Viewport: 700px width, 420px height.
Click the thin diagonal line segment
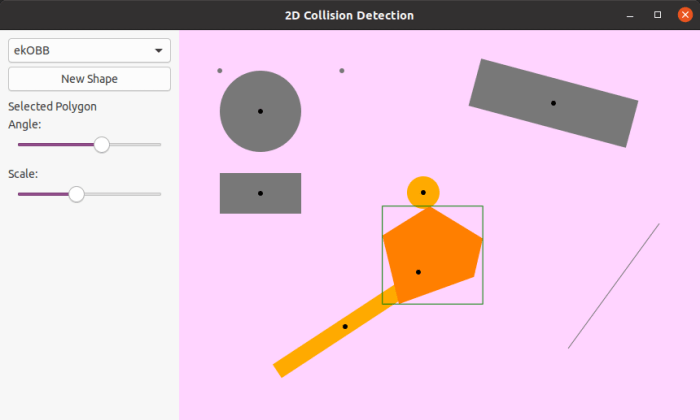tap(613, 286)
